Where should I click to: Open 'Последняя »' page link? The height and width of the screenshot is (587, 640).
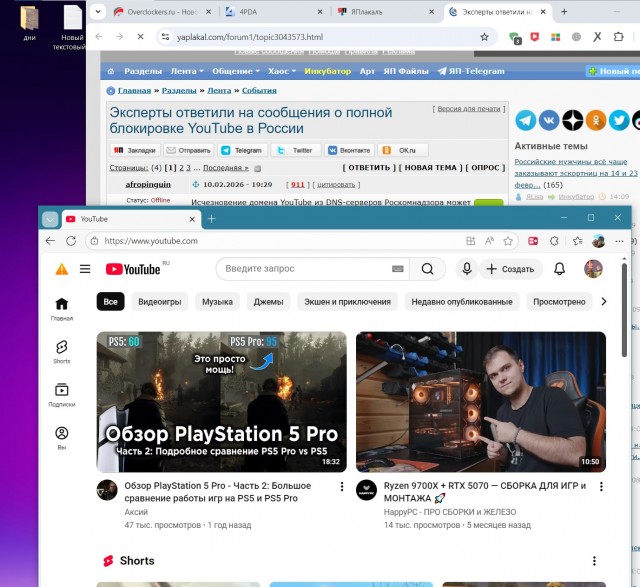tap(226, 168)
